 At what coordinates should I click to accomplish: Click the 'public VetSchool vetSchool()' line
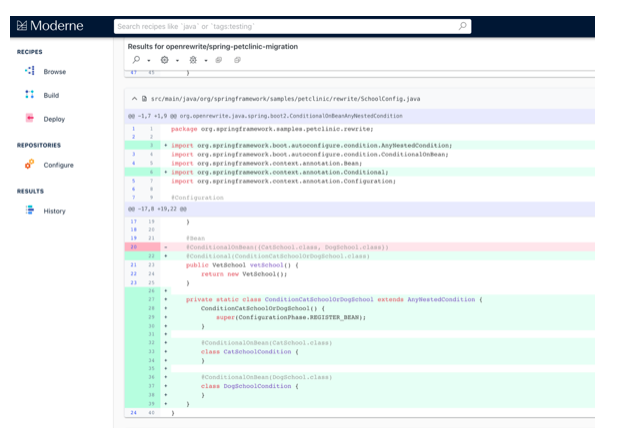tap(359, 265)
